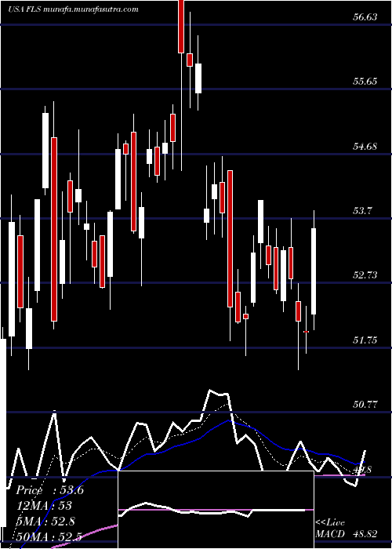Click the '50MA : 52.5' legend entry
Image resolution: width=392 pixels, height=549 pixels.
(x=49, y=536)
